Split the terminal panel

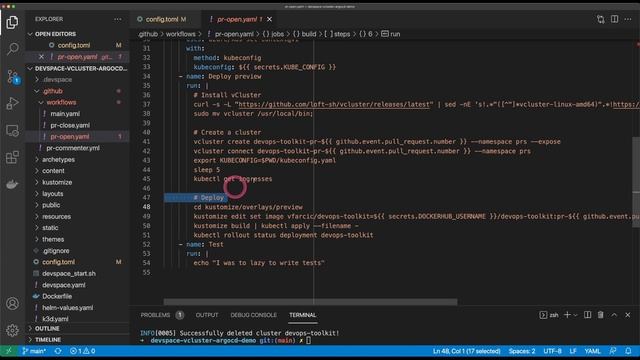click(x=587, y=315)
